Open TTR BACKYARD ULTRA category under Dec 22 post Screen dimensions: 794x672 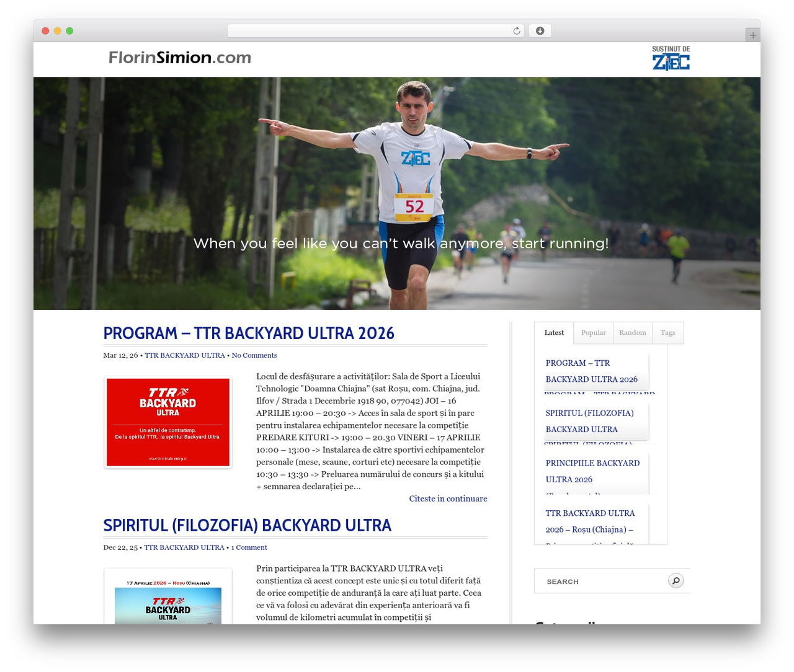point(184,547)
